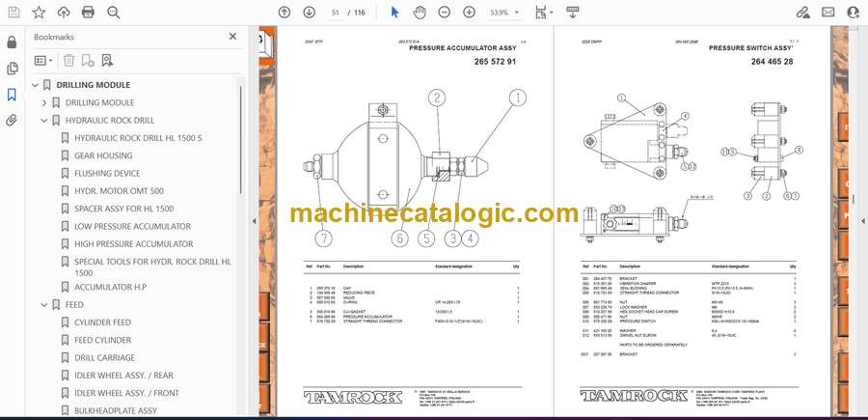Screen dimensions: 868x420
Task: Go to previous page arrow
Action: pyautogui.click(x=285, y=13)
